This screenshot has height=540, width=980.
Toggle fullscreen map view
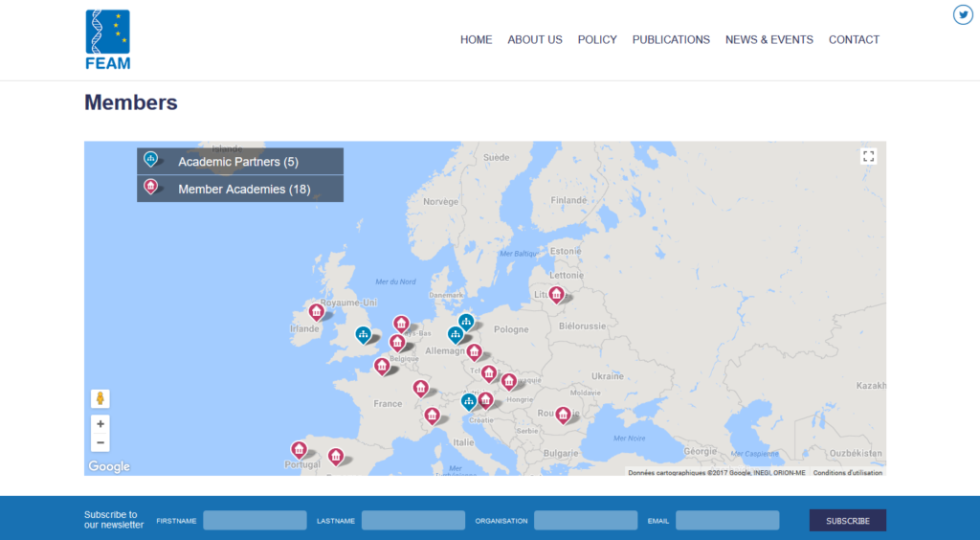pos(868,156)
